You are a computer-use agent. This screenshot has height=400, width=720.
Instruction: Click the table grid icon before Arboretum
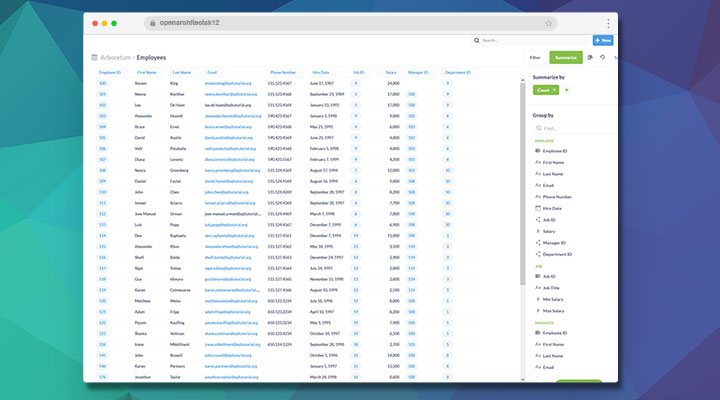tap(94, 57)
